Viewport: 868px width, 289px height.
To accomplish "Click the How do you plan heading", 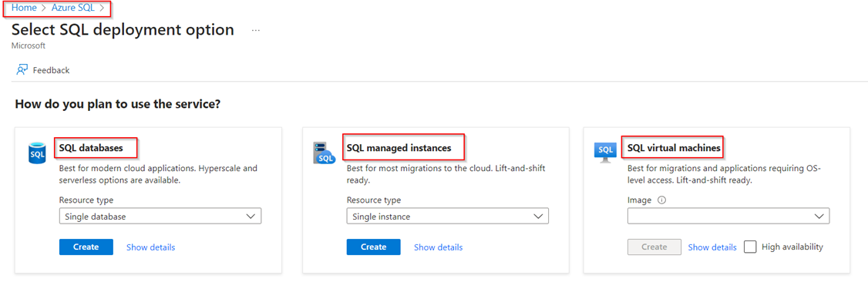I will (x=118, y=103).
